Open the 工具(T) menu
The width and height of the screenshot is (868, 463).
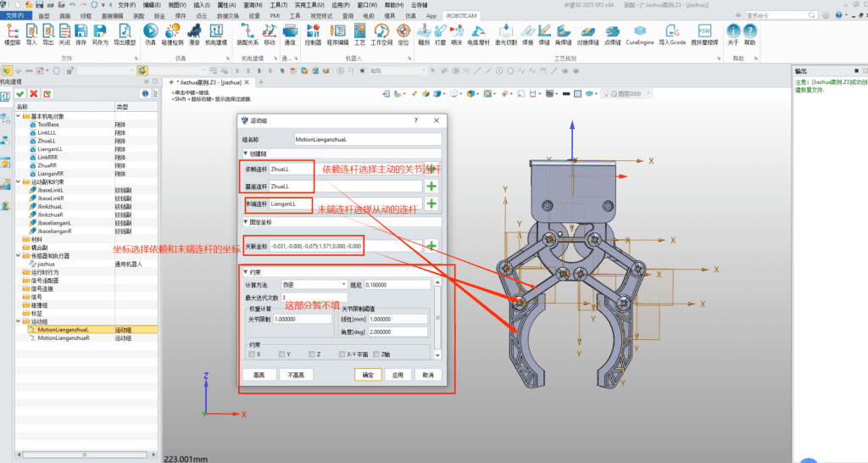277,4
